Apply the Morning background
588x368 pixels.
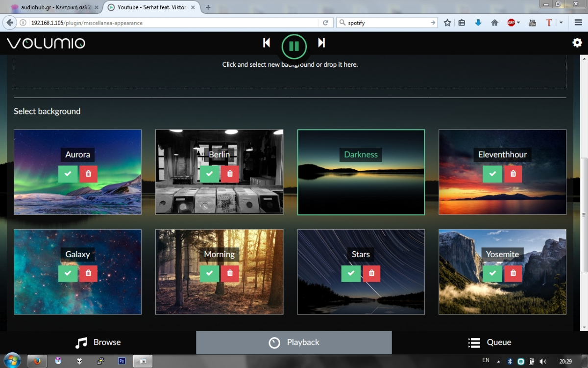[209, 273]
